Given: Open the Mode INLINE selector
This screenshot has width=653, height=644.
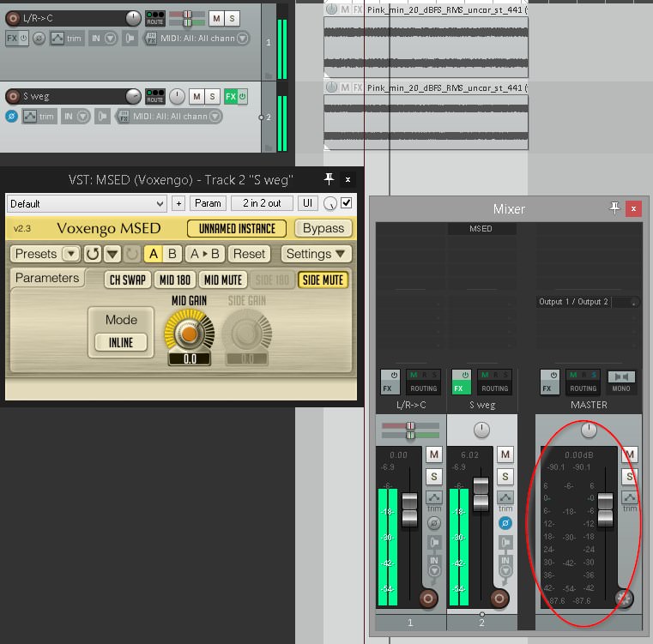Looking at the screenshot, I should pos(121,343).
